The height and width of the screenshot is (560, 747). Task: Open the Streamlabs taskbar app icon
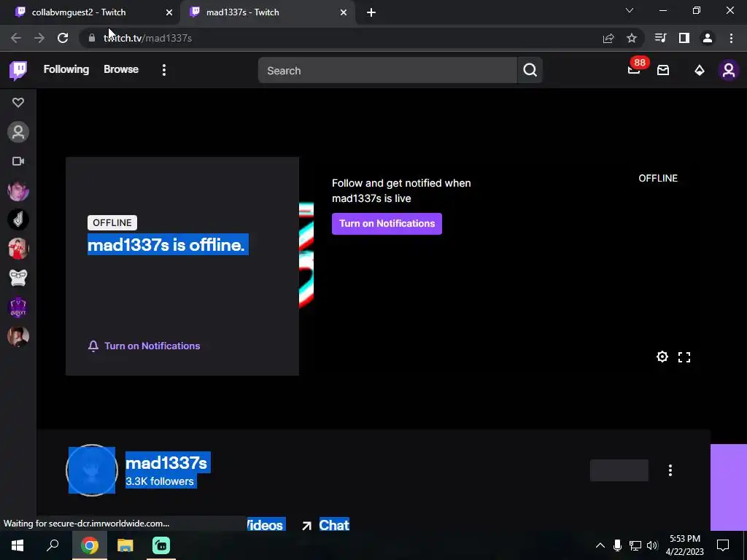161,545
